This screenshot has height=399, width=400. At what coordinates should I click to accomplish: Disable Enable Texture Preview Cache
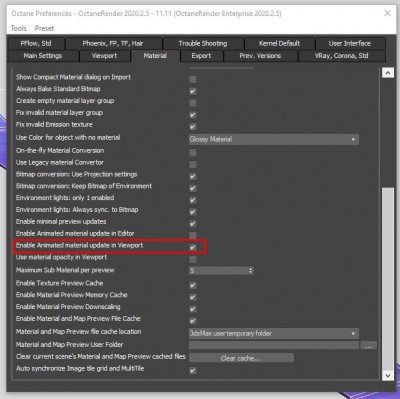coord(193,285)
